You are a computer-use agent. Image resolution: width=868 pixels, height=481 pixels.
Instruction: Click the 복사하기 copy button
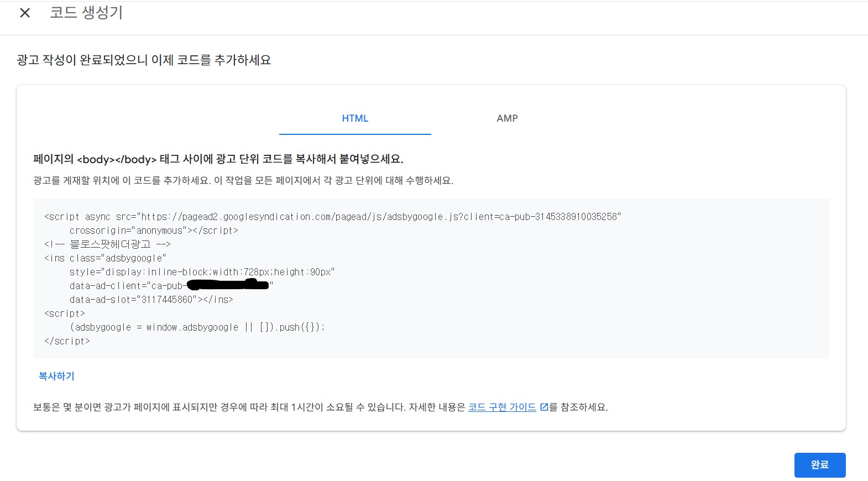click(x=56, y=376)
